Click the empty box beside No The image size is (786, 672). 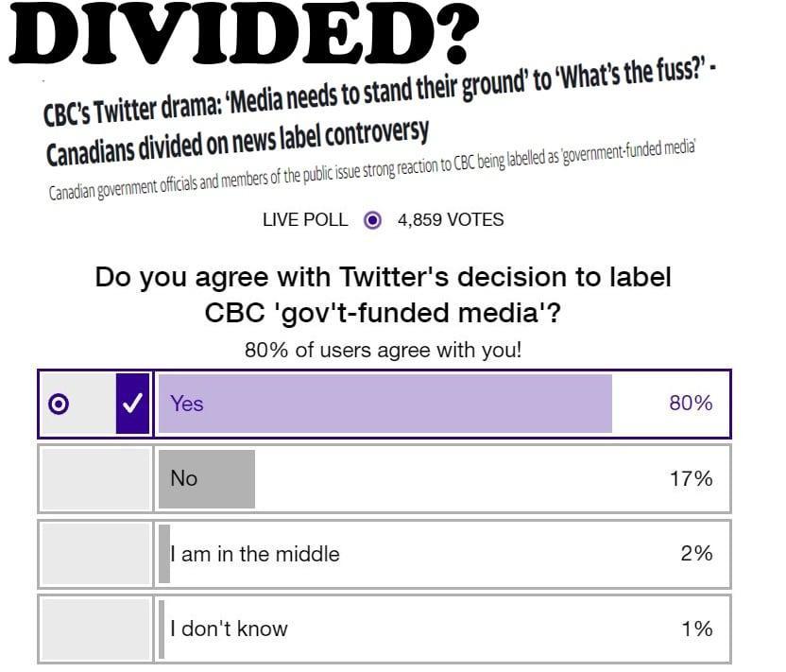coord(96,479)
